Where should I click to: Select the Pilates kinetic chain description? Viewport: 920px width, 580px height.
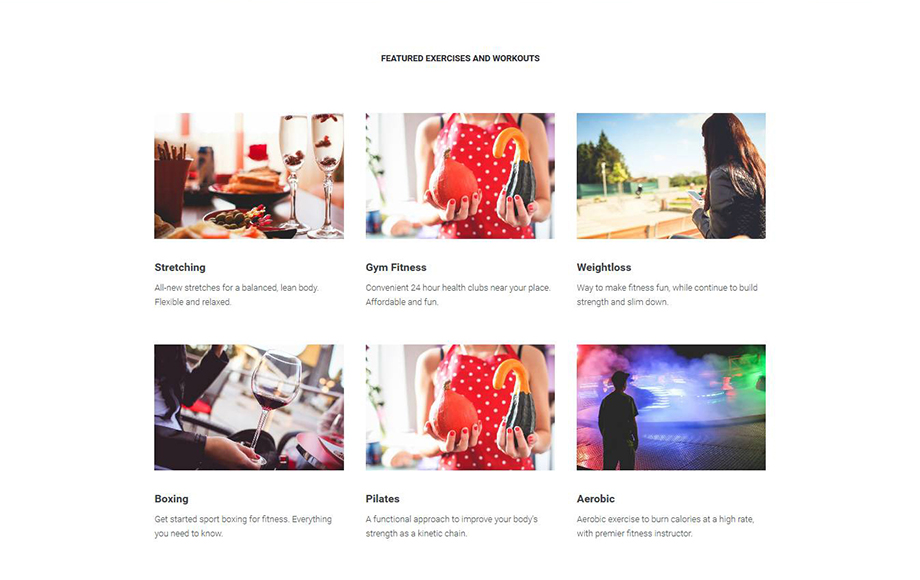pyautogui.click(x=452, y=526)
